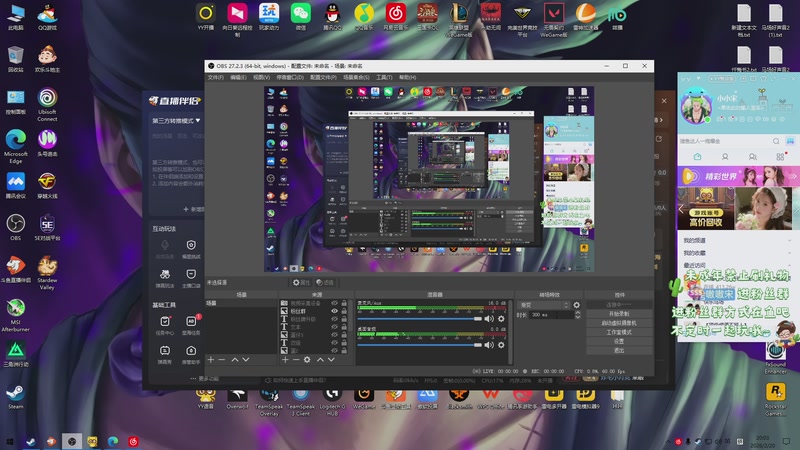Open 视图(V) menu in OBS
This screenshot has width=800, height=450.
261,78
